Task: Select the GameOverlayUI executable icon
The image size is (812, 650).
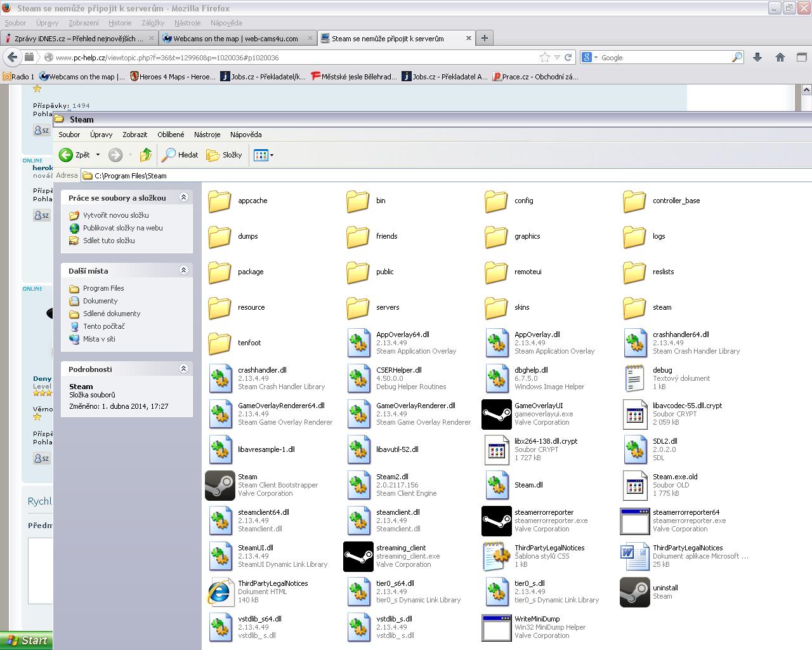Action: pos(496,414)
